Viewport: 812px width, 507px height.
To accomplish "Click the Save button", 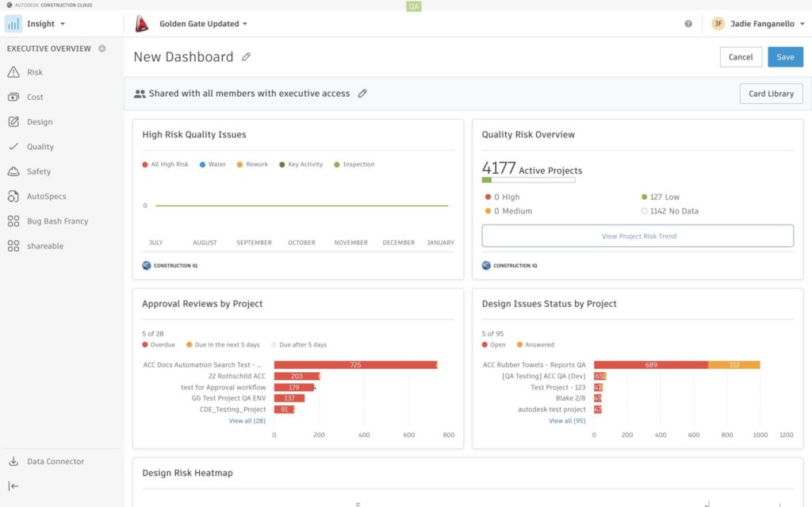I will click(x=785, y=57).
